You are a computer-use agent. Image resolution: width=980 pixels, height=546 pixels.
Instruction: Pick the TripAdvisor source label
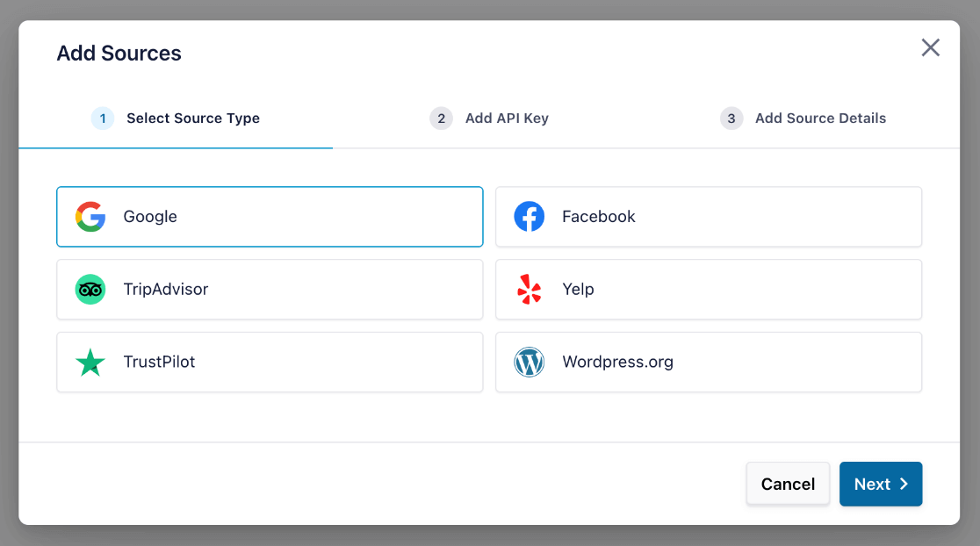[166, 290]
